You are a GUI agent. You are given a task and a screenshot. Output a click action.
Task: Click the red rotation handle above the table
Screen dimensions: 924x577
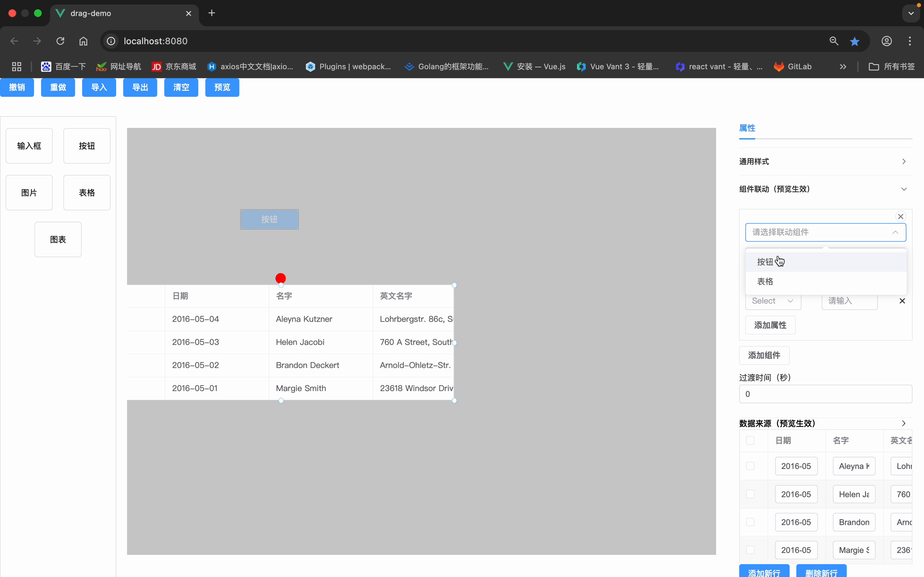coord(281,278)
